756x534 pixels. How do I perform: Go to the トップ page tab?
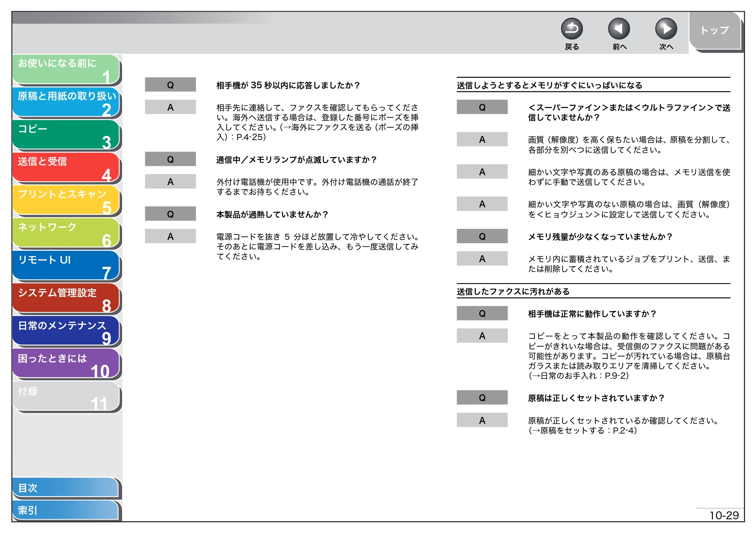[715, 31]
